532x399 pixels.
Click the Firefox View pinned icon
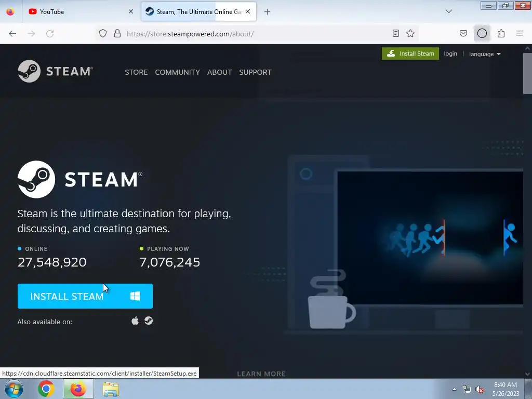(10, 11)
